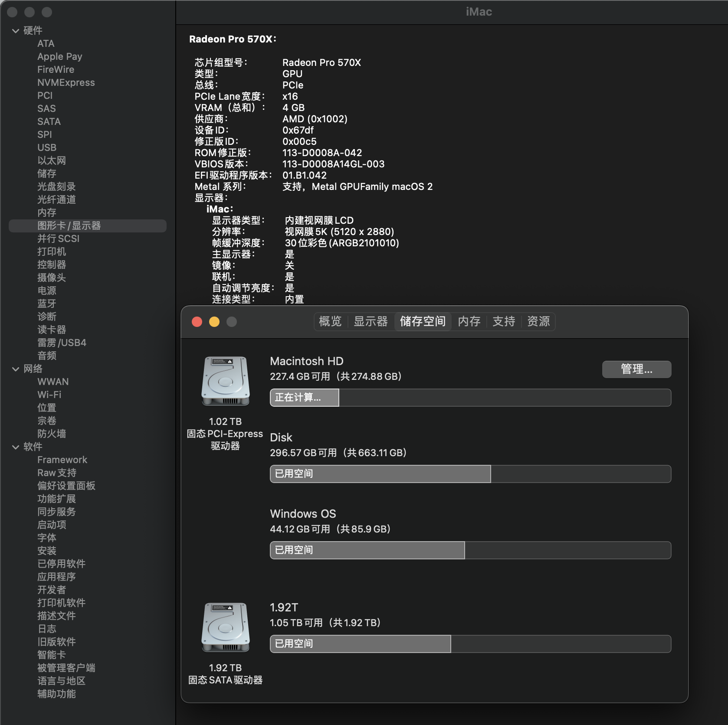728x725 pixels.
Task: Select the 储存空间 tab
Action: 423,321
